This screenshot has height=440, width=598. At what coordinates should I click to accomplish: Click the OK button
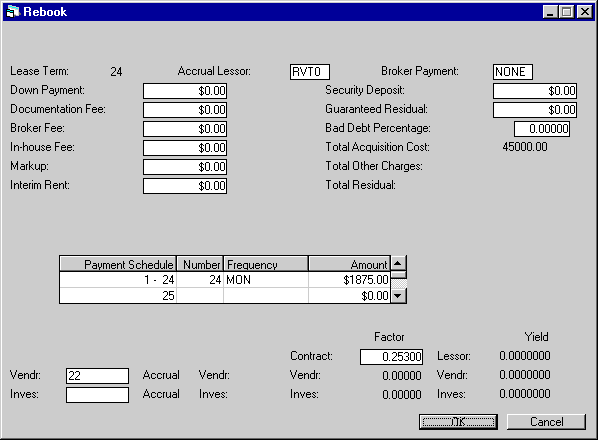pyautogui.click(x=458, y=422)
